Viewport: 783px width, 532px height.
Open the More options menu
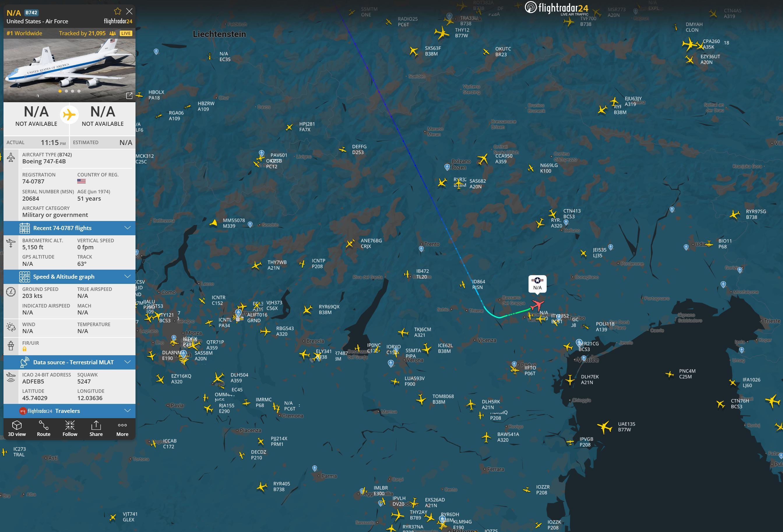coord(122,428)
